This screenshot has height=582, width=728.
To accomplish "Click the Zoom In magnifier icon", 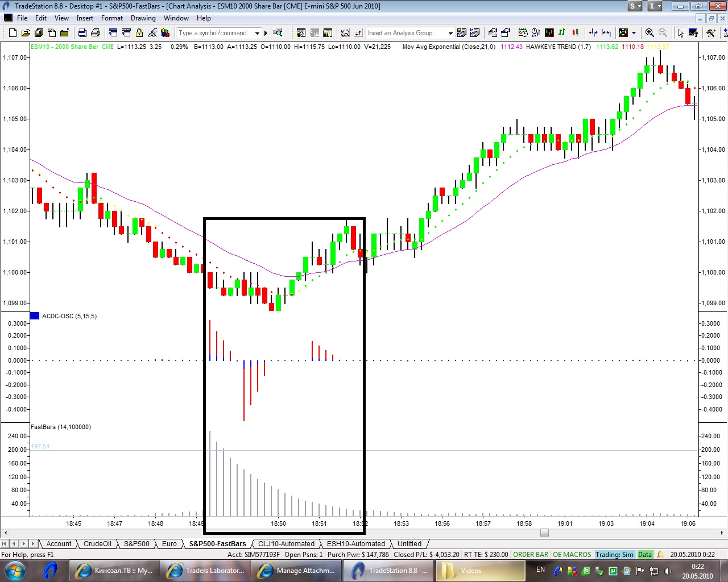I will tap(650, 32).
